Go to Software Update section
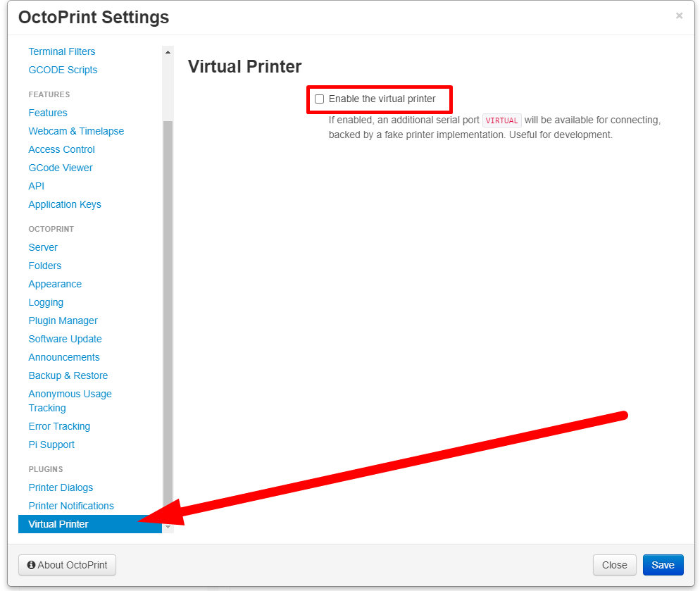Image resolution: width=700 pixels, height=591 pixels. tap(65, 339)
